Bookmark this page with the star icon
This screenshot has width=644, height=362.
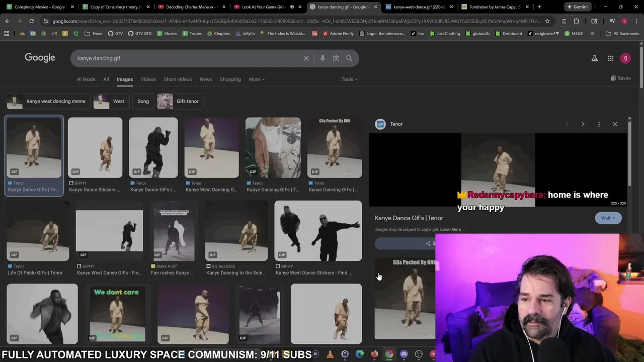(x=547, y=21)
